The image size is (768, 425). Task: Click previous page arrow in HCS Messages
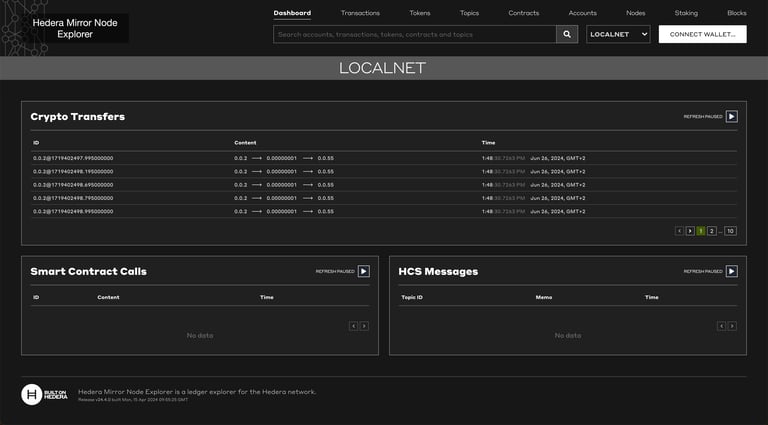(x=721, y=326)
